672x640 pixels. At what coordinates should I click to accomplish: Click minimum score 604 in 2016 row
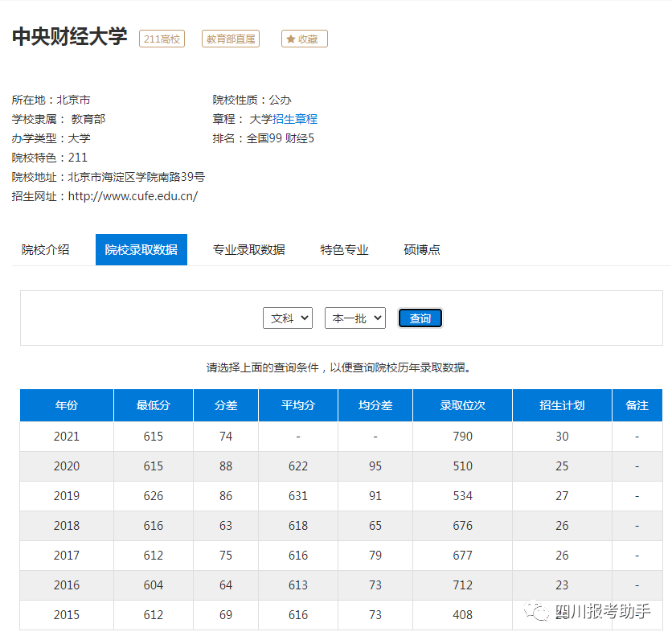[x=154, y=585]
